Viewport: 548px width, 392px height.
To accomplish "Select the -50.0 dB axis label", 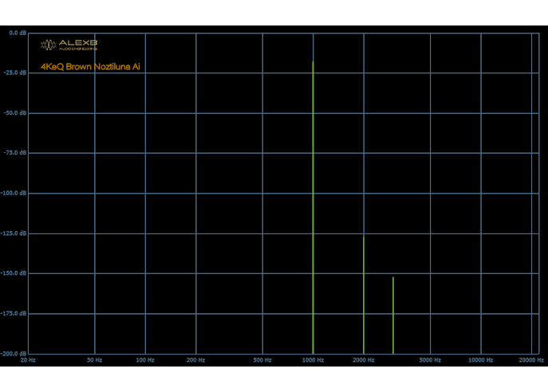I will 17,112.
